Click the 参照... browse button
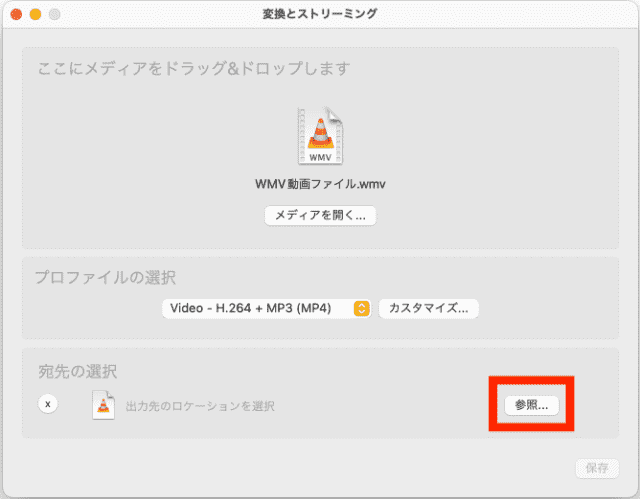This screenshot has height=499, width=640. (531, 405)
